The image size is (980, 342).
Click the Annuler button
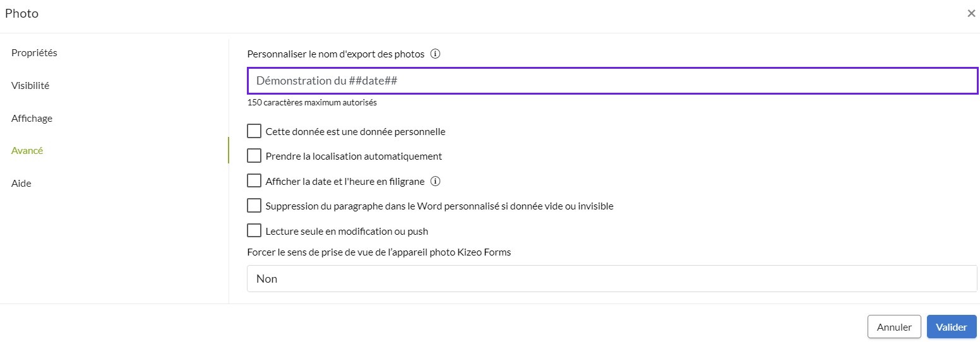tap(894, 327)
